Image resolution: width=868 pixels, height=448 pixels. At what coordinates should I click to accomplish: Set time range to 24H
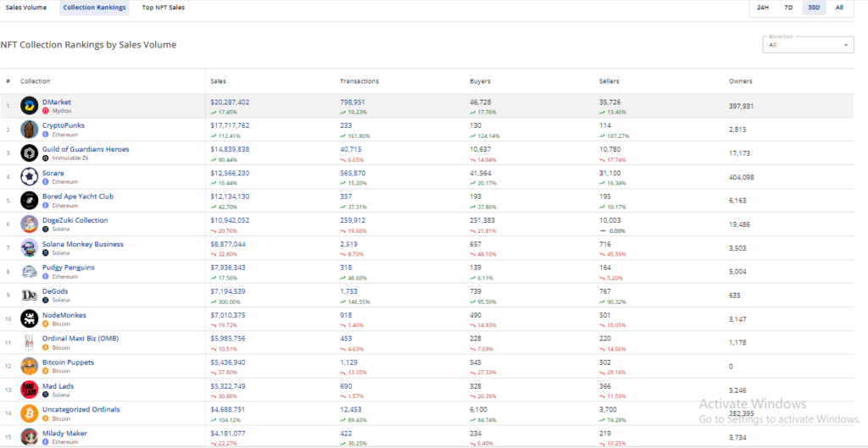(x=762, y=8)
